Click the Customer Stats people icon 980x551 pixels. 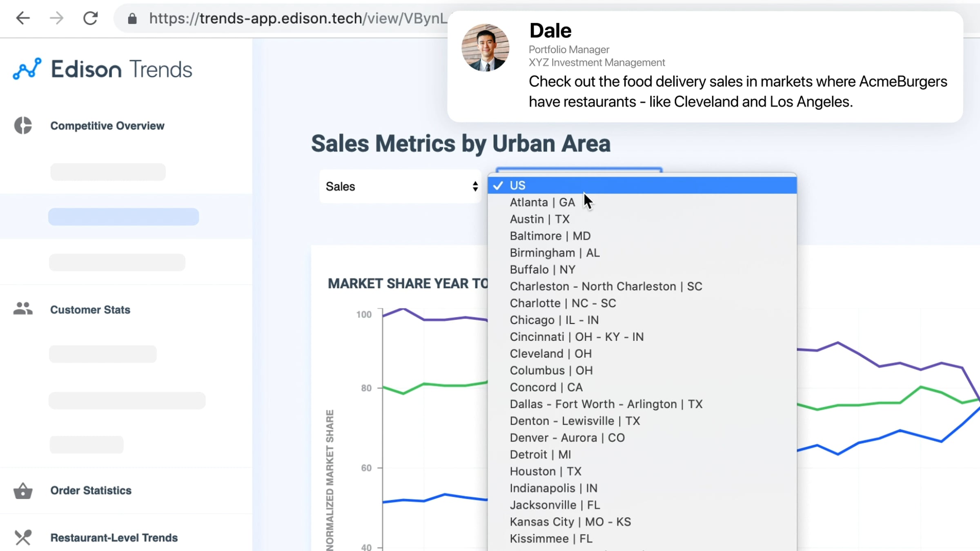click(23, 309)
